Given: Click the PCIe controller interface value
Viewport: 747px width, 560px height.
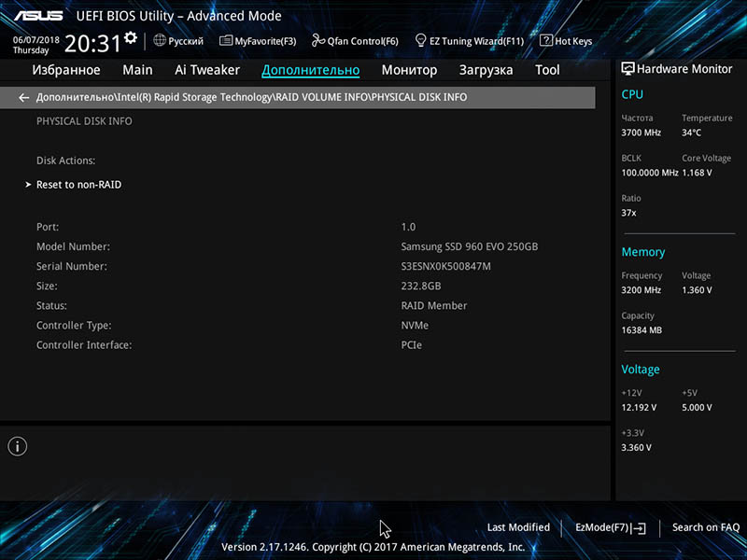Looking at the screenshot, I should [412, 345].
